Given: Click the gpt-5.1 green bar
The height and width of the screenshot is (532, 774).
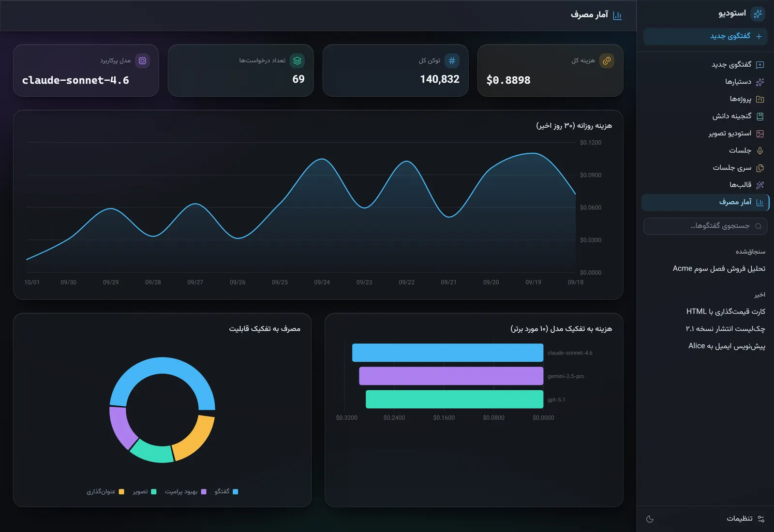Looking at the screenshot, I should tap(454, 399).
